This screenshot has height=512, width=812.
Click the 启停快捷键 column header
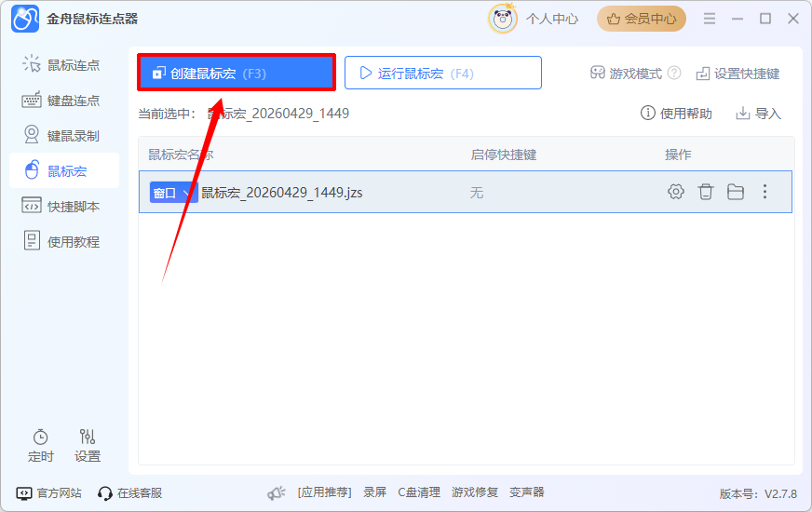(504, 155)
